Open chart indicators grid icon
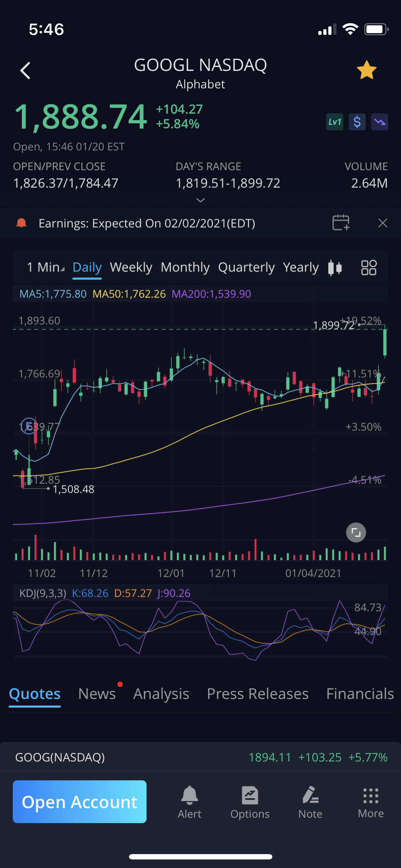Viewport: 401px width, 868px height. [369, 268]
